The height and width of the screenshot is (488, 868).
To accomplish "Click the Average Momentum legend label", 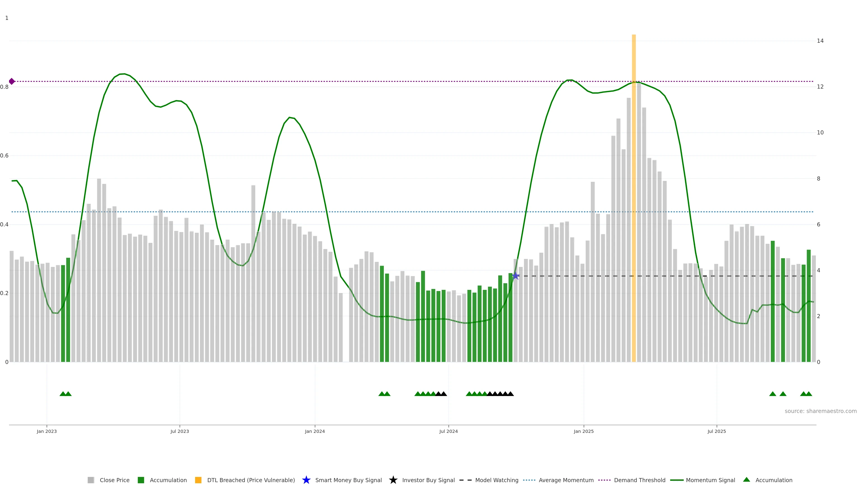I will click(x=566, y=480).
